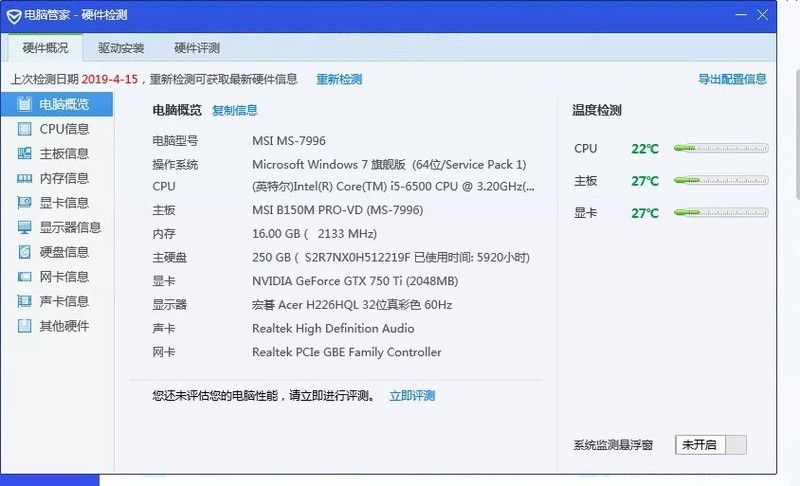Open the 内存信息 sidebar entry
The image size is (800, 486).
click(x=57, y=178)
